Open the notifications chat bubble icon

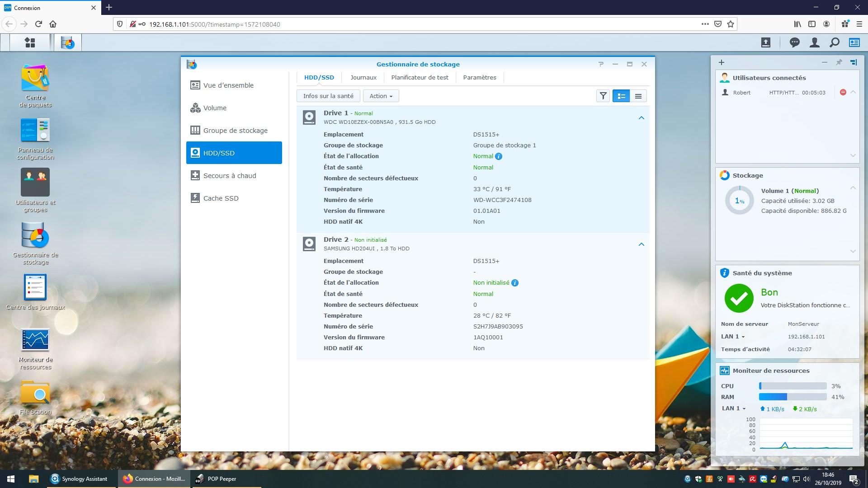coord(794,42)
